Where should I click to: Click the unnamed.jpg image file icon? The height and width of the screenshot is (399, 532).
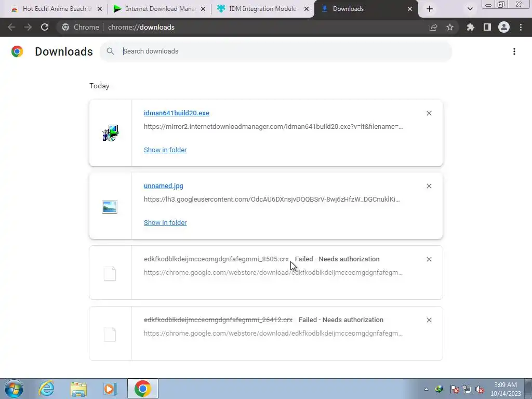point(110,207)
